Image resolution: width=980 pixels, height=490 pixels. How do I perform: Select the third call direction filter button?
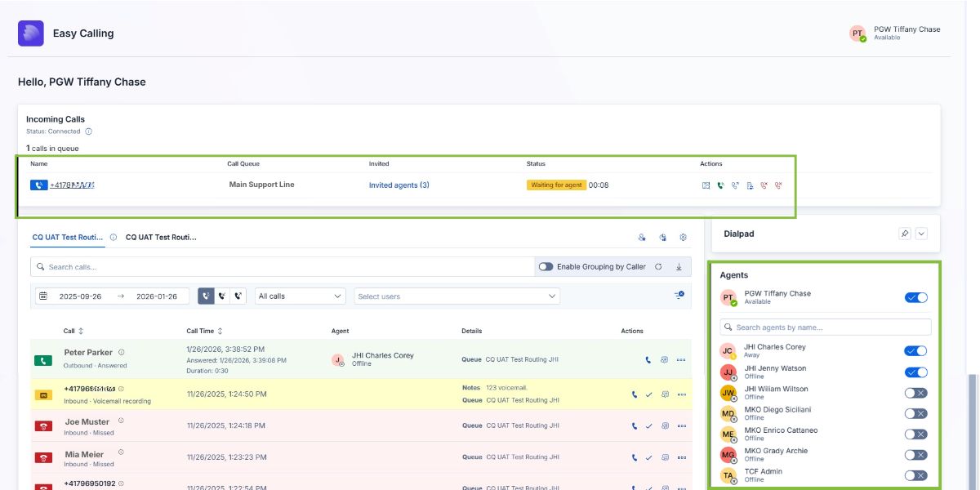point(238,296)
